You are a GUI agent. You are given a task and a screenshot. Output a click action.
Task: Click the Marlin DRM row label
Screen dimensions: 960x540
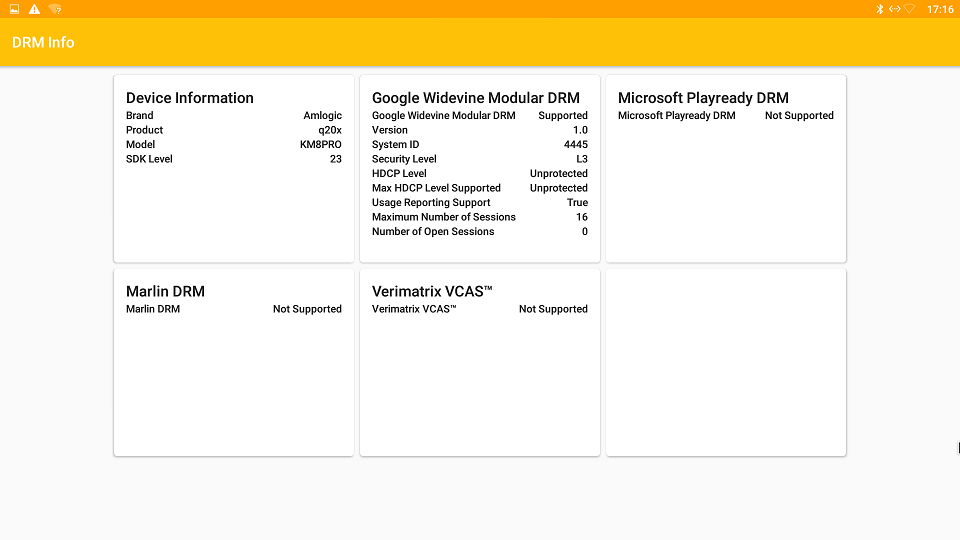pyautogui.click(x=153, y=309)
